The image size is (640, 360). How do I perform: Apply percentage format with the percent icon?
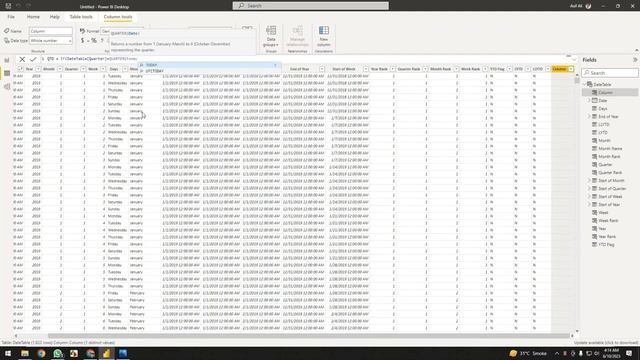(94, 40)
